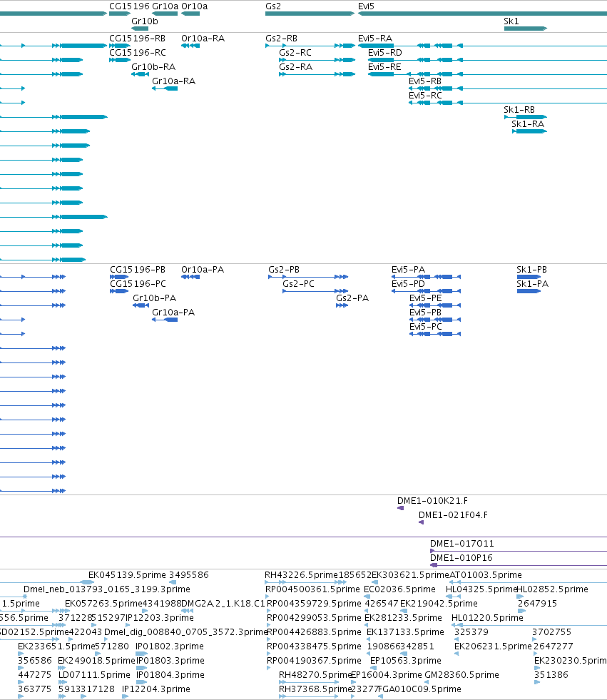
Task: Click the Evi5-RD transcript label
Action: 384,53
